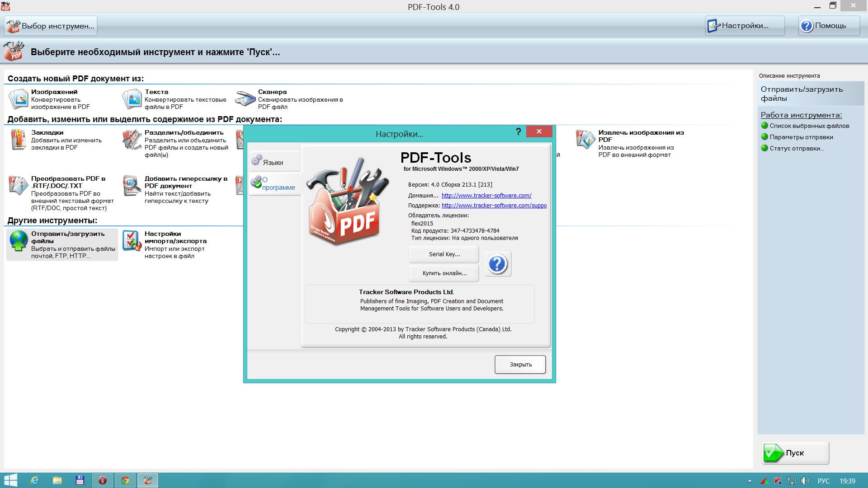Click the Выбор инструмен... toolbar button
Image resolution: width=868 pixels, height=488 pixels.
click(51, 26)
